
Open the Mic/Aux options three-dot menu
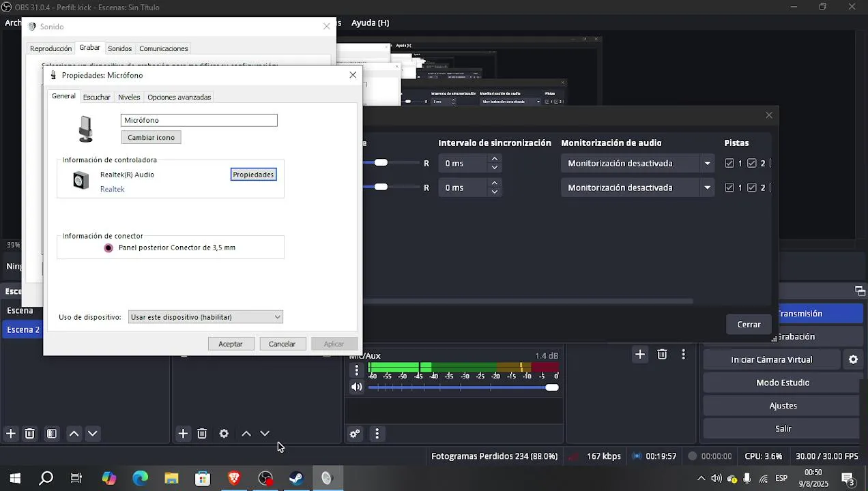click(x=357, y=370)
